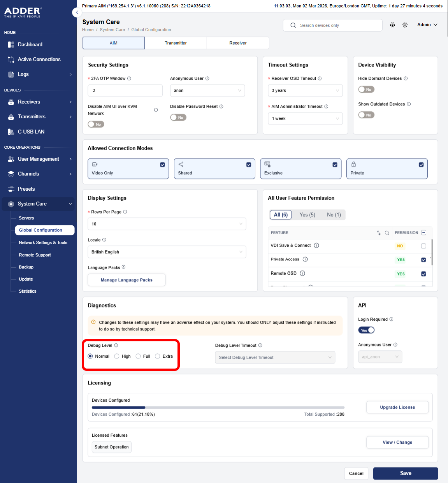448x483 pixels.
Task: Click info icon beside 2FA OTP Window
Action: click(129, 79)
